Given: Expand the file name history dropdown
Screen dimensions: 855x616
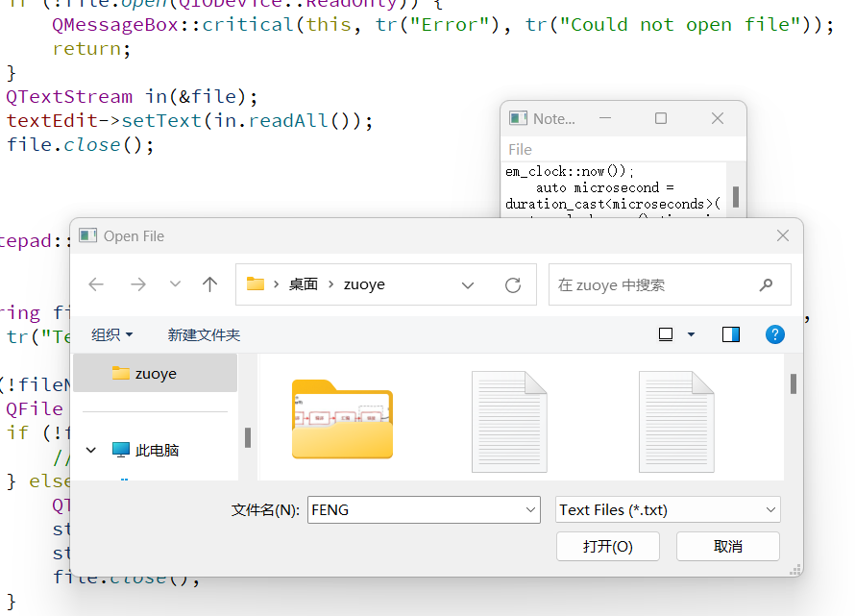Looking at the screenshot, I should [530, 509].
